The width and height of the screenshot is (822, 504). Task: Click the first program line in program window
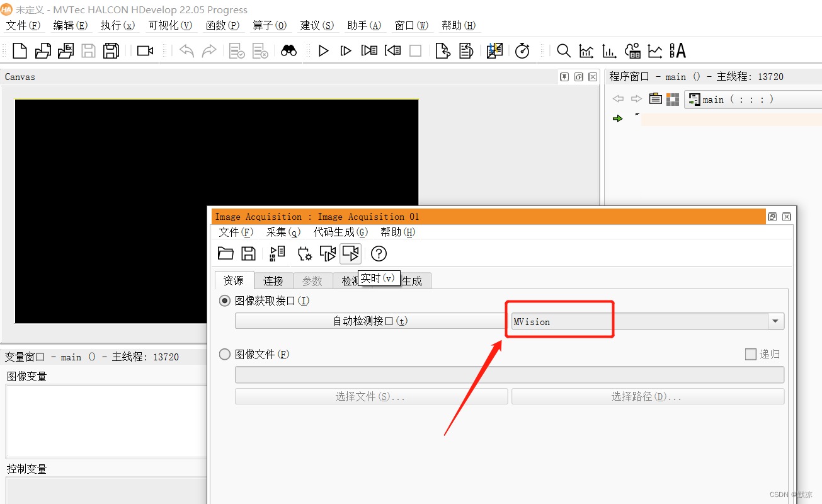731,119
